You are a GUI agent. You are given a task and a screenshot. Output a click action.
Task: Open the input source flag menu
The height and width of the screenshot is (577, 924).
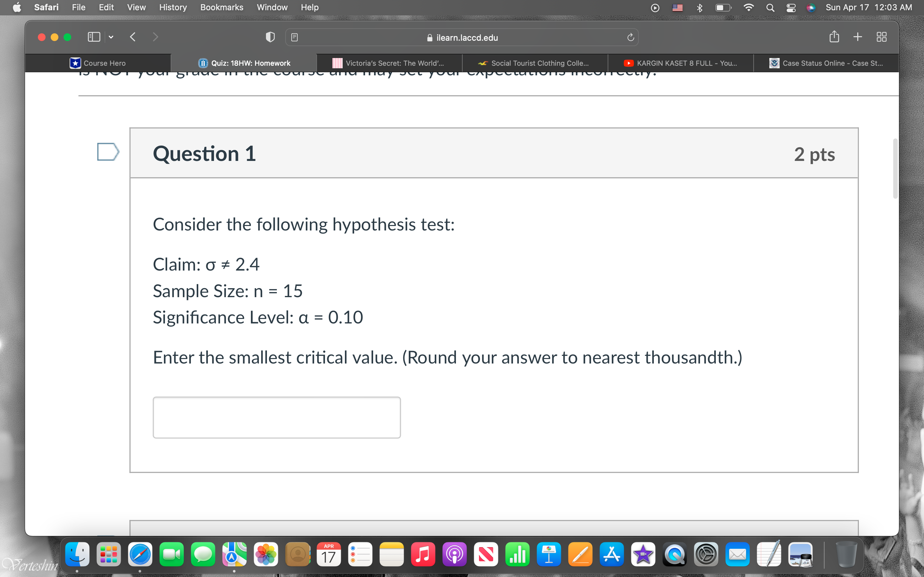click(678, 7)
